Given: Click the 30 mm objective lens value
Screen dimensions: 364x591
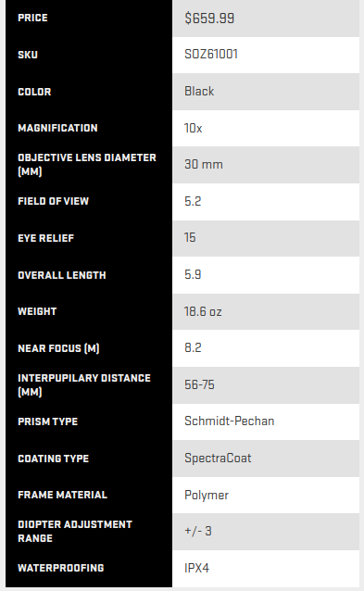Looking at the screenshot, I should click(204, 164).
